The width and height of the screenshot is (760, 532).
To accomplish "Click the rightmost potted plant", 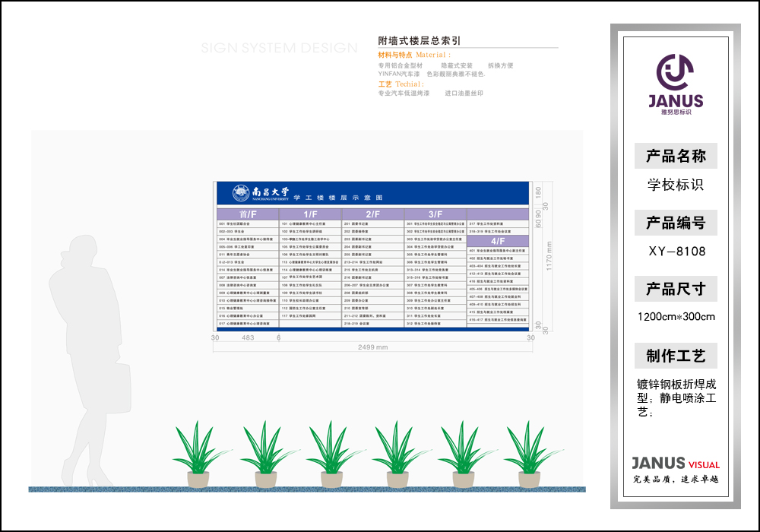I will click(x=528, y=455).
